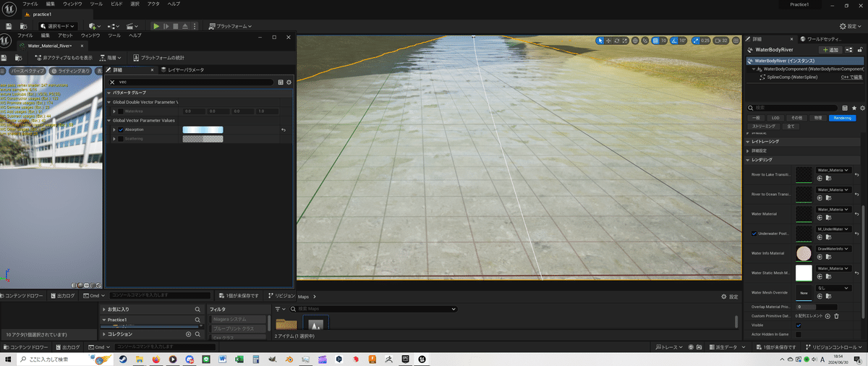Click the Windows Start button on taskbar
868x366 pixels.
point(9,359)
